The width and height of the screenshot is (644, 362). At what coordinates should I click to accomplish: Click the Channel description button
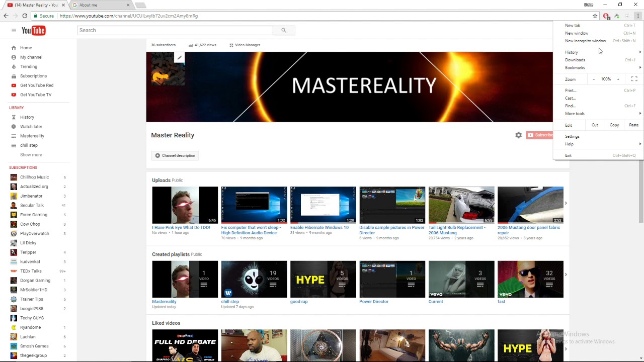175,155
